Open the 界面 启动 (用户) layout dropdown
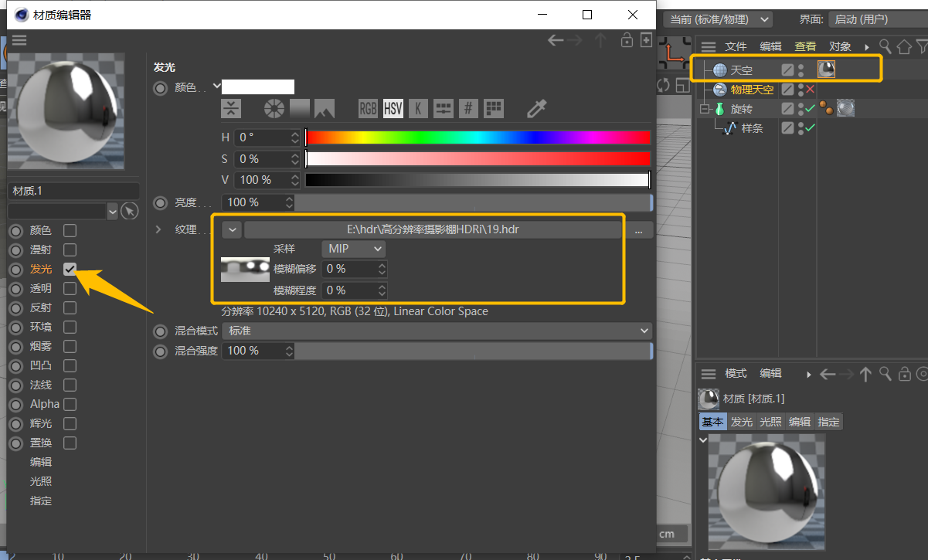928x560 pixels. (879, 19)
